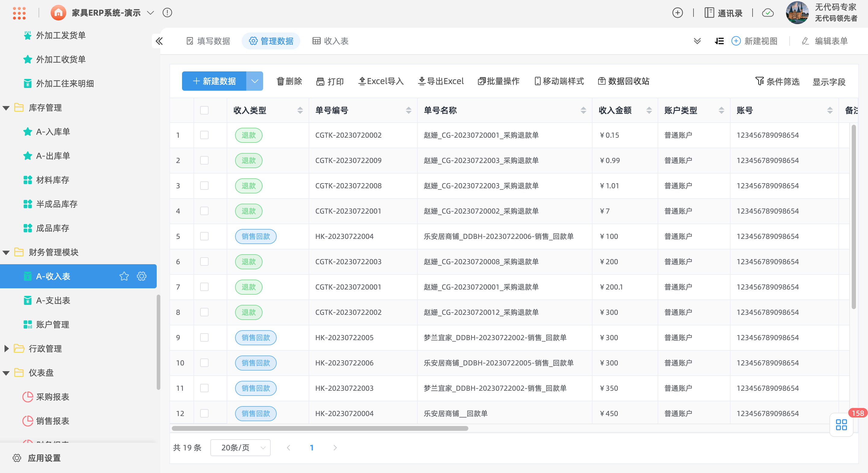The image size is (868, 473).
Task: Open the 20条/页 page size dropdown
Action: point(240,447)
